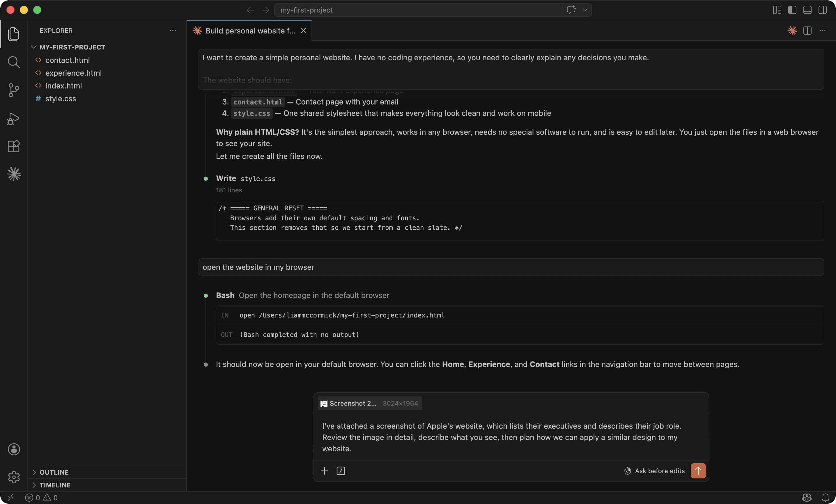This screenshot has width=836, height=504.
Task: Click the slash command icon in chat box
Action: point(341,471)
